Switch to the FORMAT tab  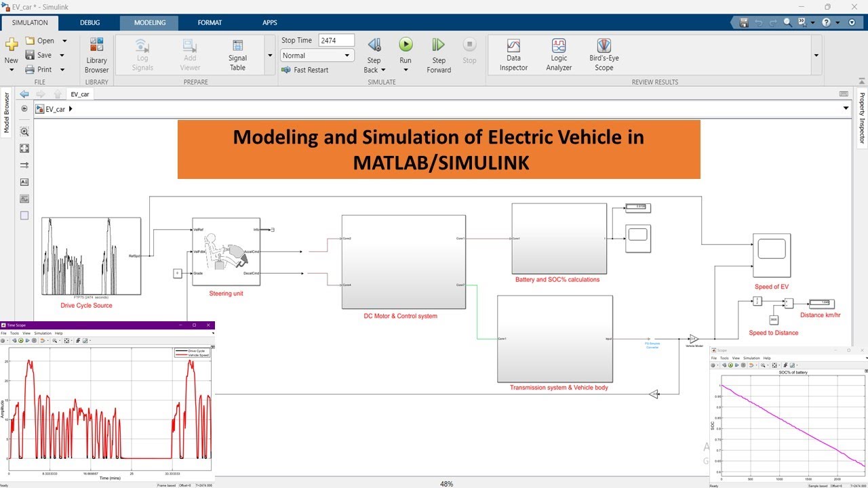(x=210, y=22)
